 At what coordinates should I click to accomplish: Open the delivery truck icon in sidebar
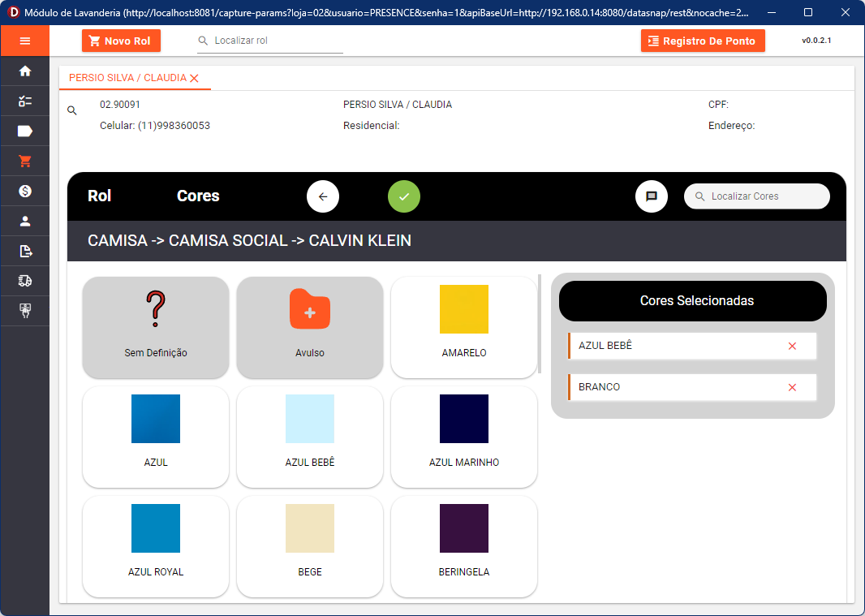[x=25, y=281]
